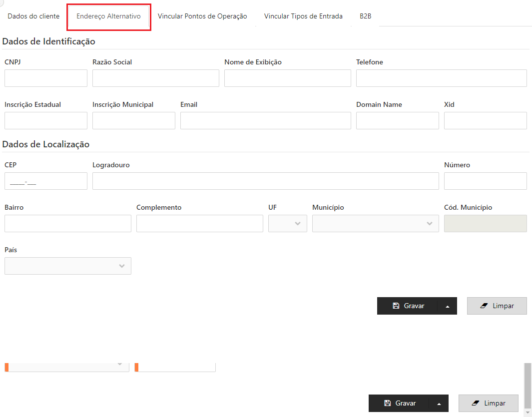Select the Telefone input box
The height and width of the screenshot is (417, 532).
click(x=441, y=78)
